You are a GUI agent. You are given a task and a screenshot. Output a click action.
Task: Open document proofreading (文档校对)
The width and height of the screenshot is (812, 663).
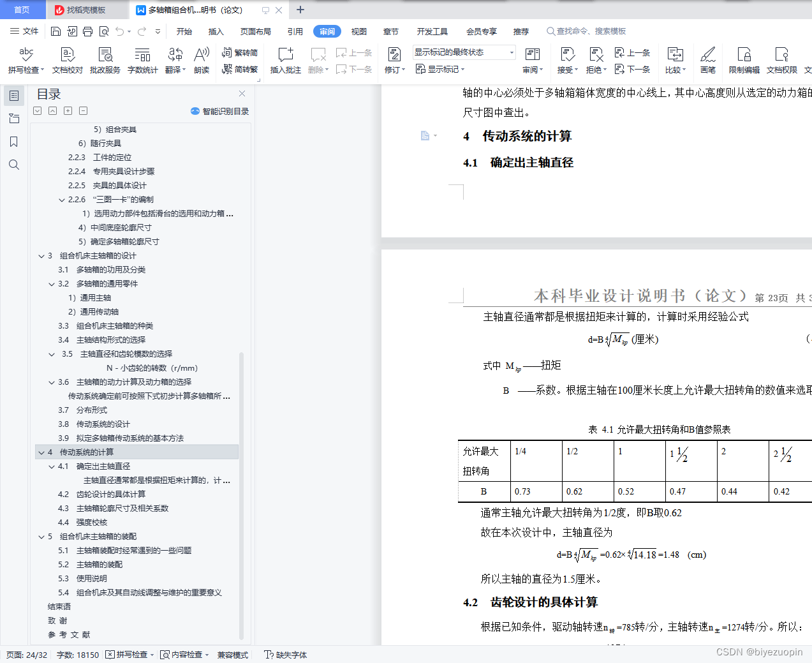68,61
